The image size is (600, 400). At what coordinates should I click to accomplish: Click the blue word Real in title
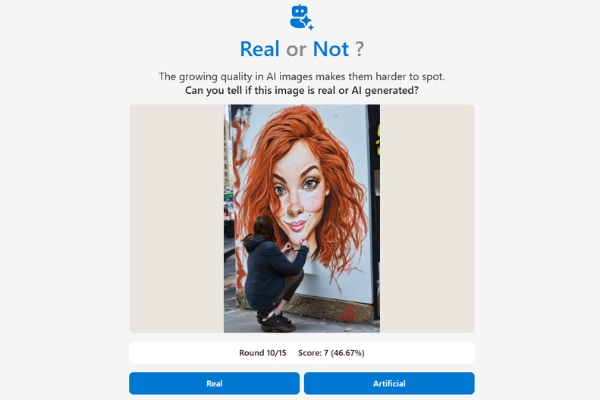coord(259,49)
